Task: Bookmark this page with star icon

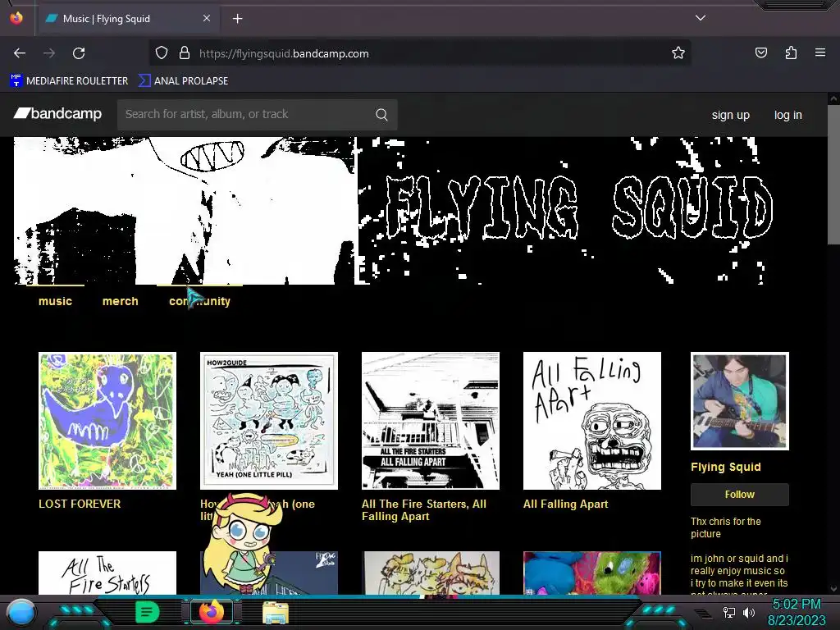Action: [x=678, y=53]
